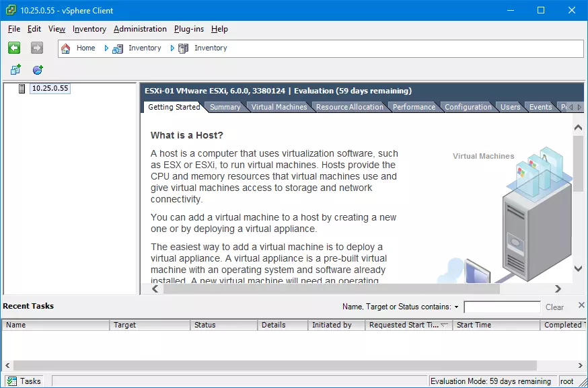Screen dimensions: 588x388
Task: Click the green Back navigation arrow
Action: point(14,48)
